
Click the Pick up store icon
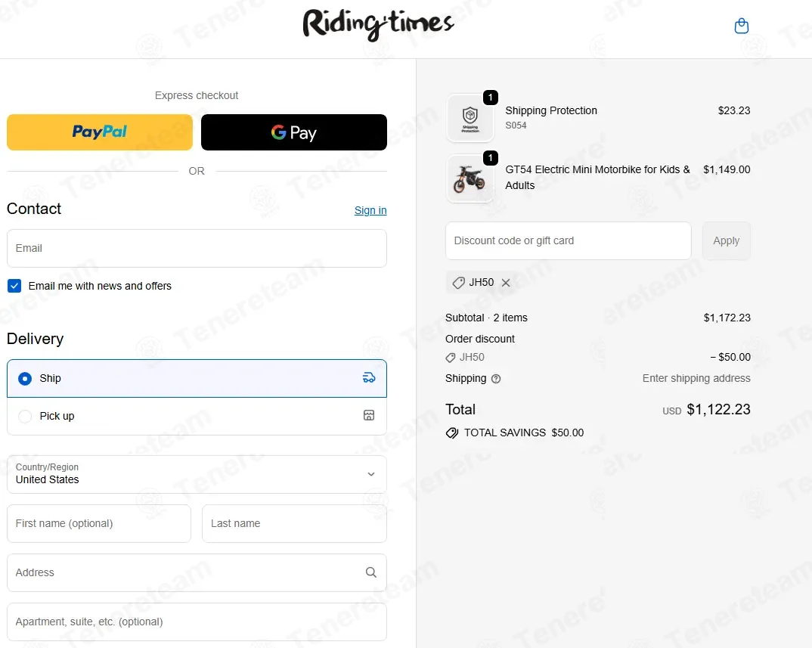[368, 416]
